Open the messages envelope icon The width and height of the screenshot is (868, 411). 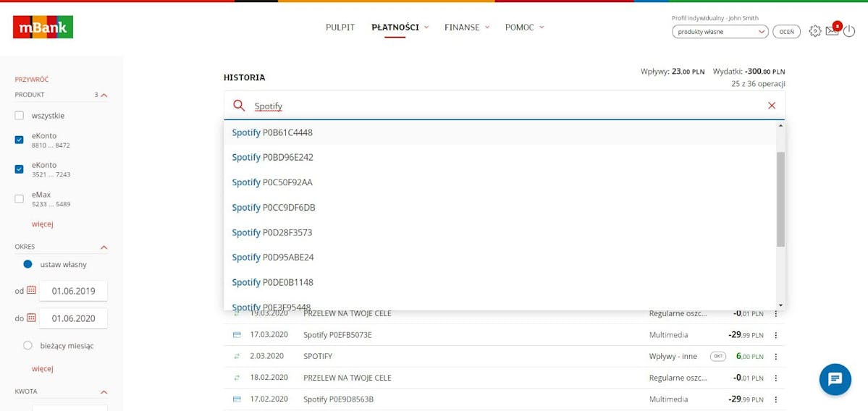[x=832, y=31]
